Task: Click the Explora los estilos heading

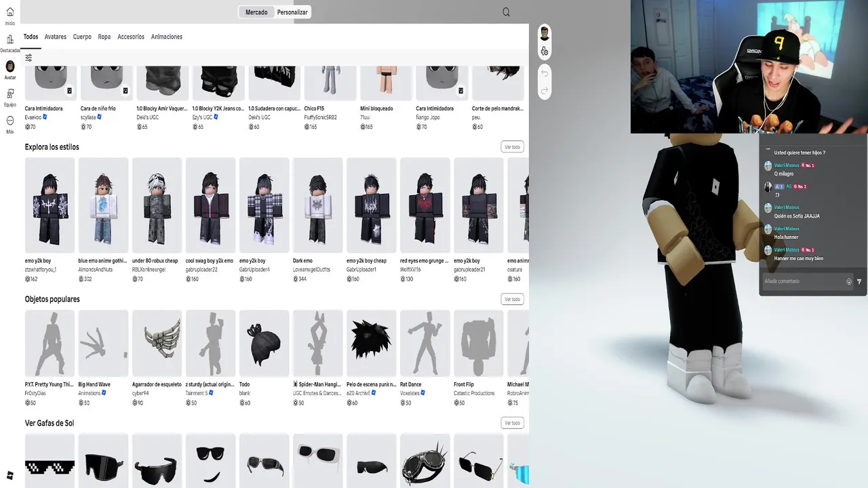Action: tap(52, 147)
